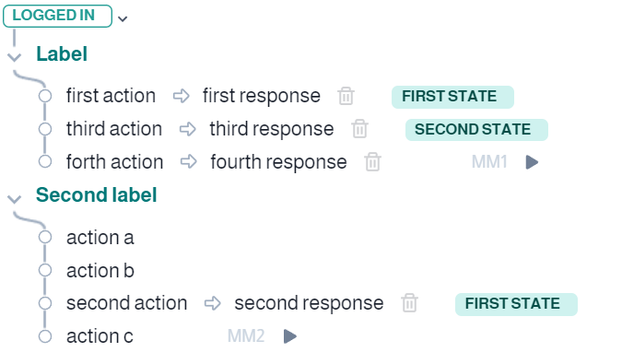Delete second response via trash icon
Screen dimensions: 622x364
coord(409,303)
